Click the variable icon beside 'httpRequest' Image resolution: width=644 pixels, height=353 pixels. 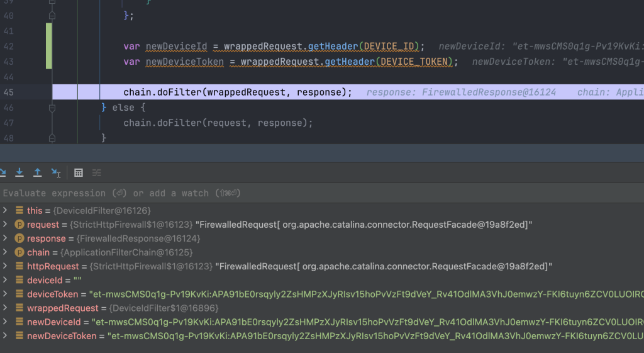point(19,266)
